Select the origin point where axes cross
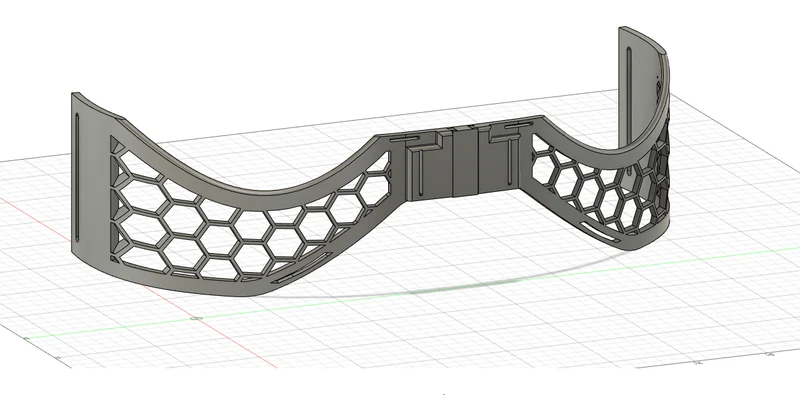800x395 pixels. pyautogui.click(x=197, y=318)
